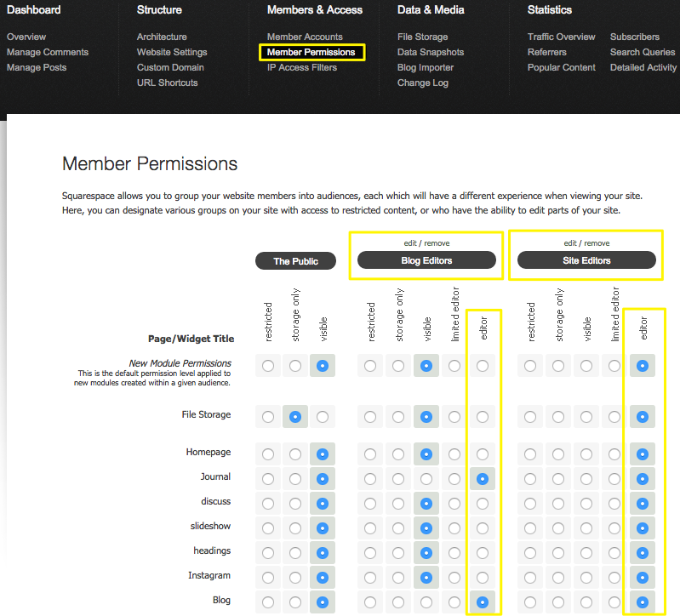Choose limited editor for Instagram under Site Editors
Screen dimensions: 680x616
(615, 577)
